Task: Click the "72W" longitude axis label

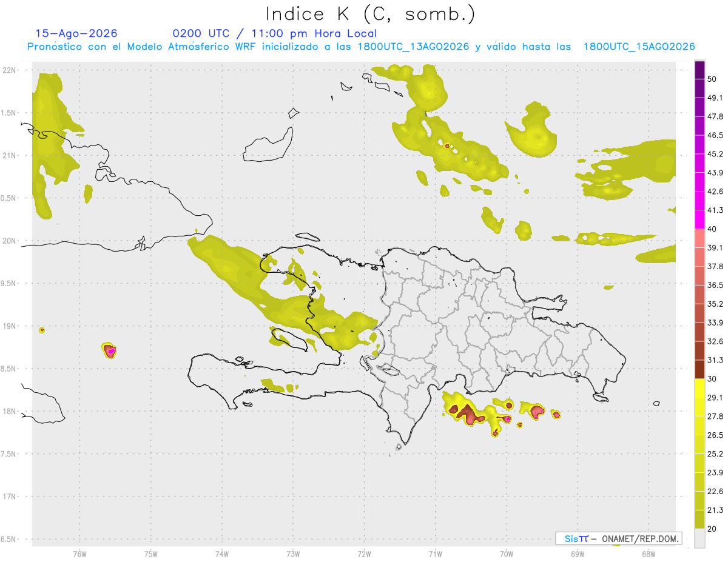Action: tap(364, 554)
